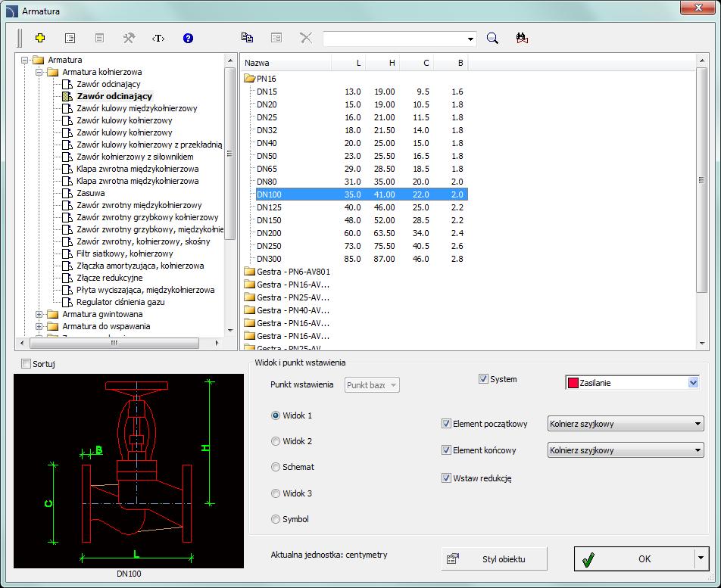The image size is (721, 588).
Task: Click icon of Regulator ciśnienia gazu
Action: coord(67,302)
